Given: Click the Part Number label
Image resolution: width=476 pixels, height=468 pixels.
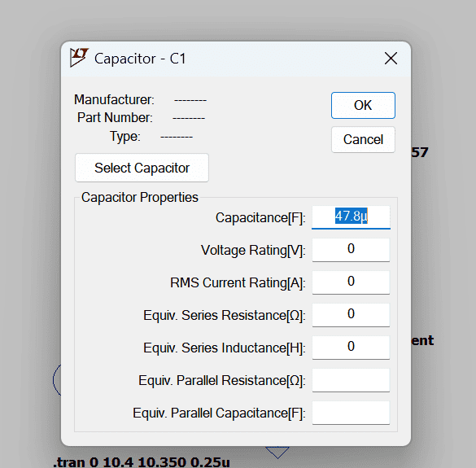Looking at the screenshot, I should coord(115,117).
